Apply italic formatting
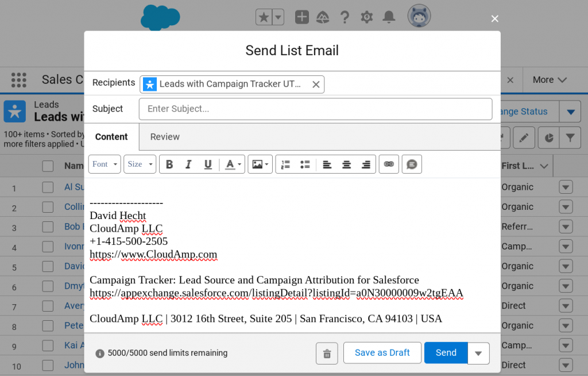Image resolution: width=588 pixels, height=376 pixels. [x=188, y=164]
